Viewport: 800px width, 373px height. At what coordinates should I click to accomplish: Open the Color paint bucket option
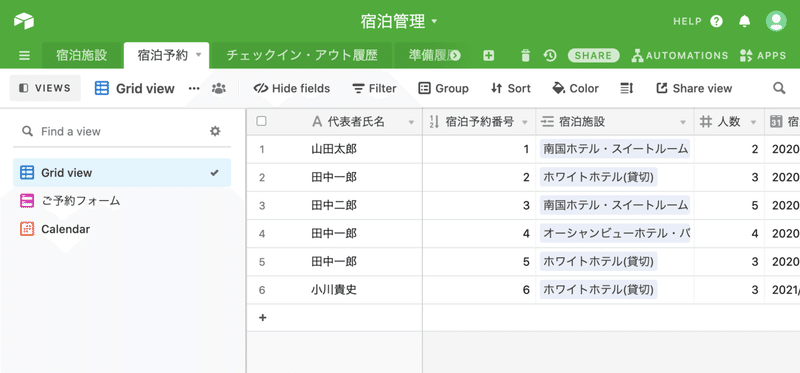click(x=576, y=88)
